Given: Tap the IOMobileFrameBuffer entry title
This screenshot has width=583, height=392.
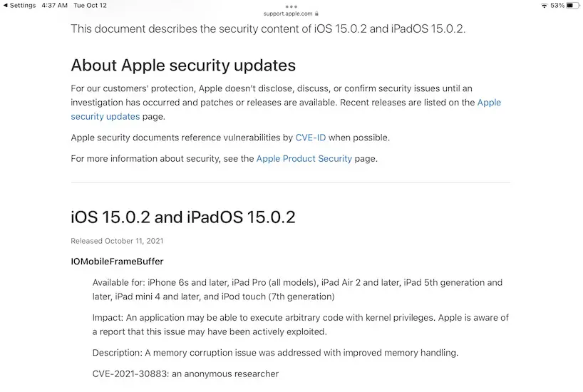Looking at the screenshot, I should [x=117, y=262].
